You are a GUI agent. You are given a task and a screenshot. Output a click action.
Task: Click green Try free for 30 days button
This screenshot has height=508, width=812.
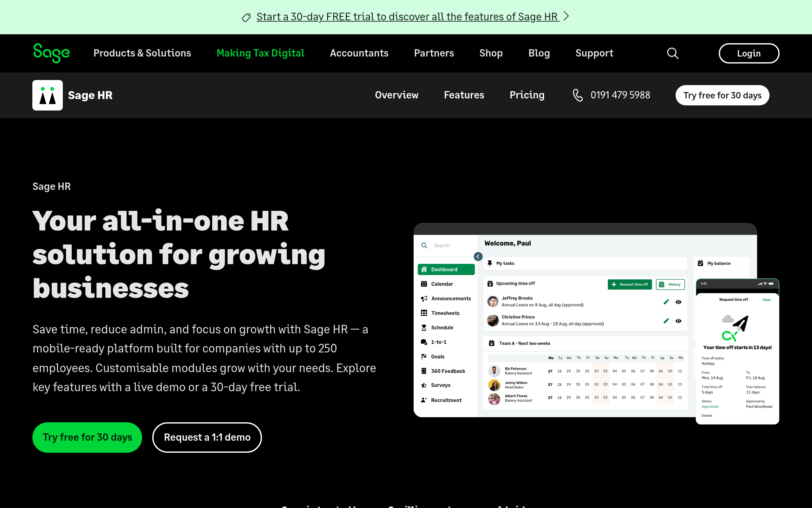(x=87, y=437)
